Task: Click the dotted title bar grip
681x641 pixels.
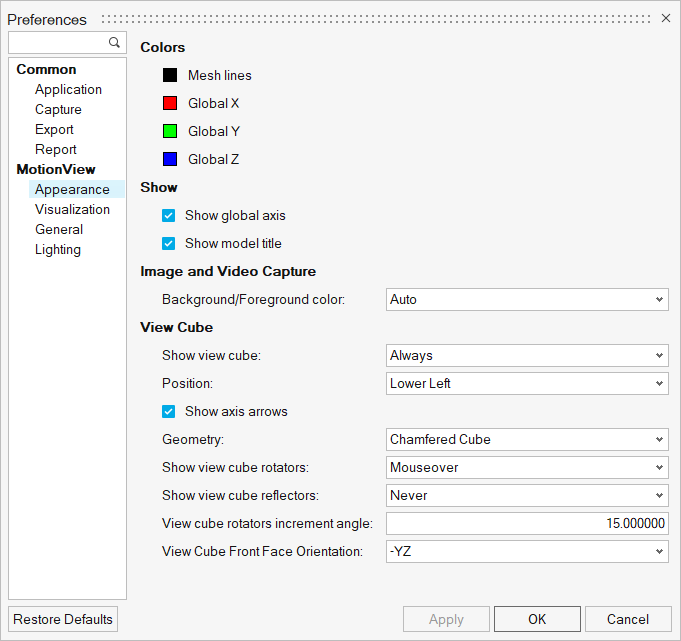Action: pyautogui.click(x=376, y=19)
